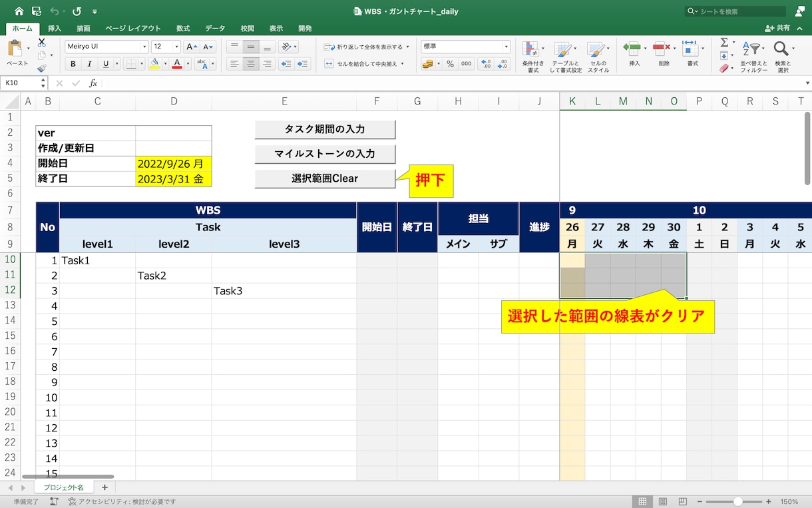
Task: Click the Clear eraser icon
Action: [x=724, y=68]
